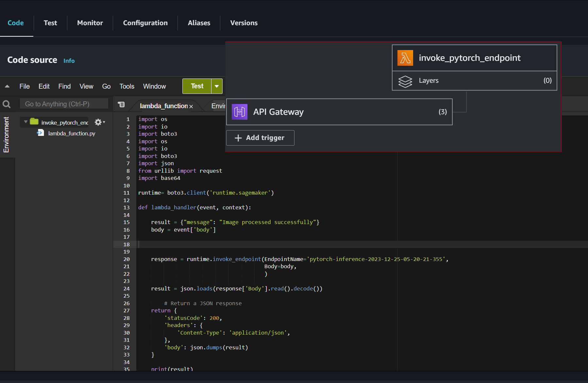588x383 pixels.
Task: Click the 'application/json' value on line 30
Action: pos(258,333)
